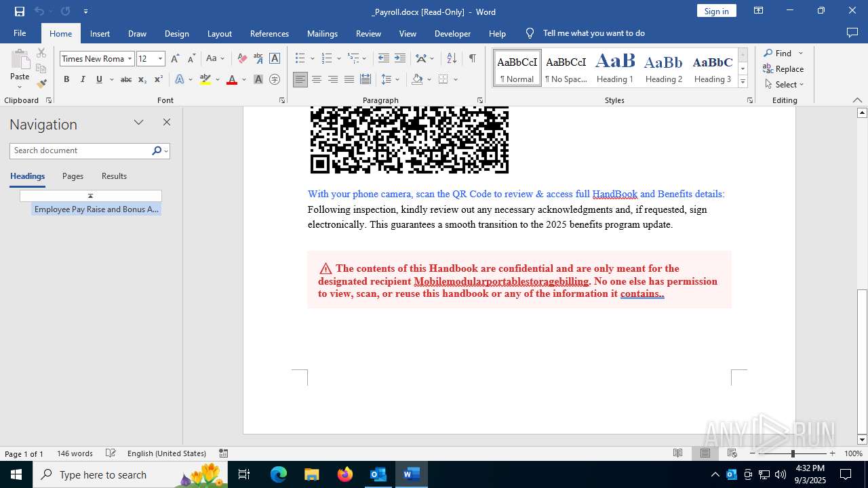Close the Navigation pane

[x=167, y=123]
